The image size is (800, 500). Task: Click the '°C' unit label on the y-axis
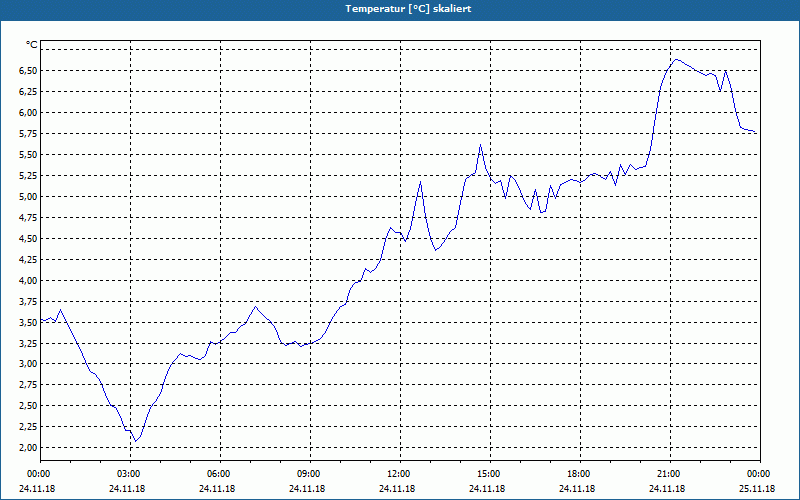click(32, 45)
